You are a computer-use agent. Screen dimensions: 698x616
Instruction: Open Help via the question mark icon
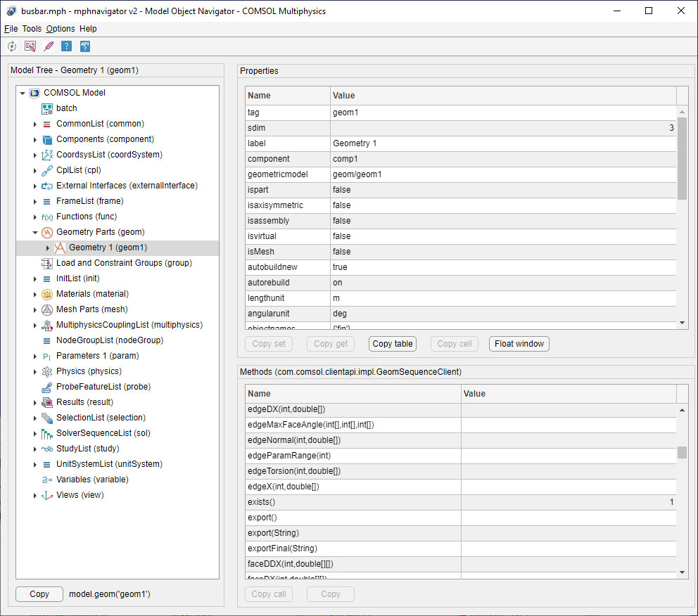coord(65,46)
